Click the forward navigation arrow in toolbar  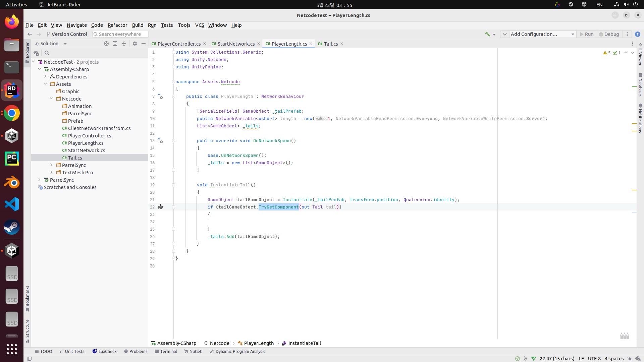[x=39, y=34]
